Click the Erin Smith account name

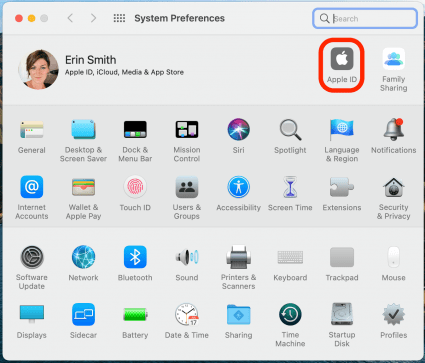(91, 60)
